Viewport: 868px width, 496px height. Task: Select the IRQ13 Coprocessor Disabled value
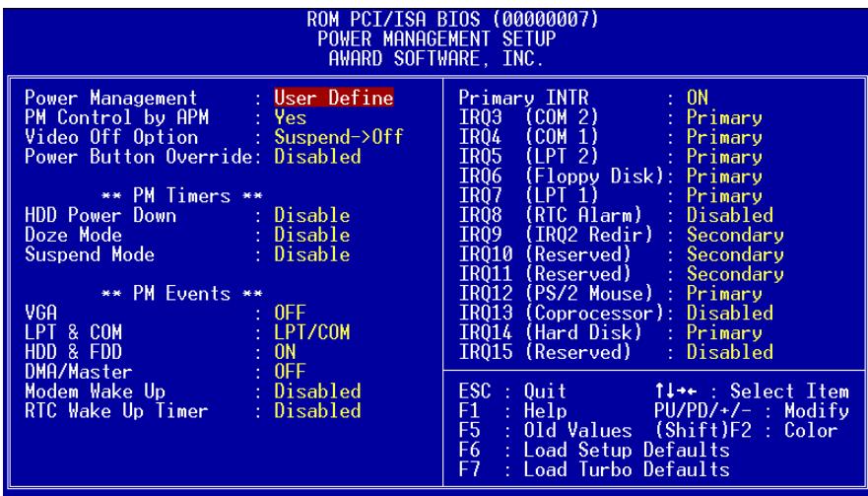[x=730, y=314]
